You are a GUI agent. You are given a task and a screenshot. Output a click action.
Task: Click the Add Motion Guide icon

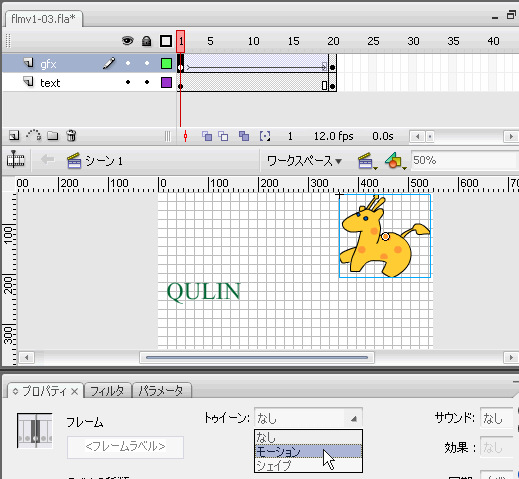click(33, 135)
